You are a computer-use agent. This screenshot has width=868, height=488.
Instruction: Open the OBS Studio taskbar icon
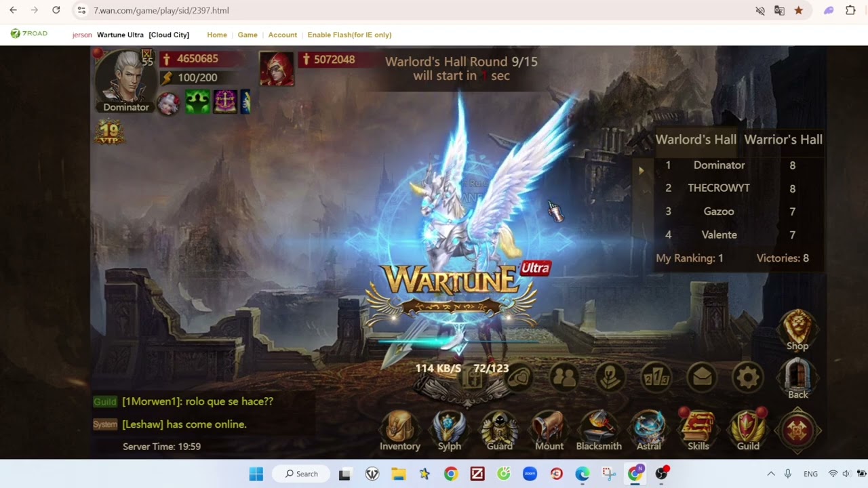pyautogui.click(x=661, y=474)
